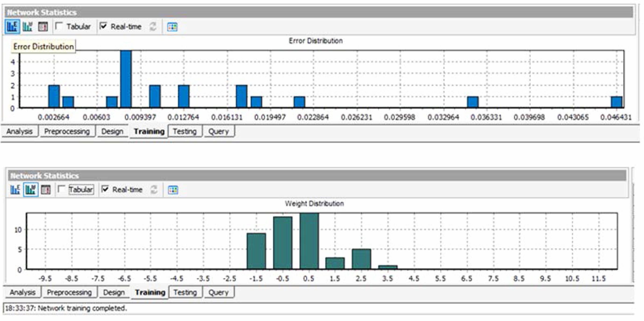The image size is (644, 321).
Task: Click Weight Distribution icon in top toolbar
Action: click(27, 26)
